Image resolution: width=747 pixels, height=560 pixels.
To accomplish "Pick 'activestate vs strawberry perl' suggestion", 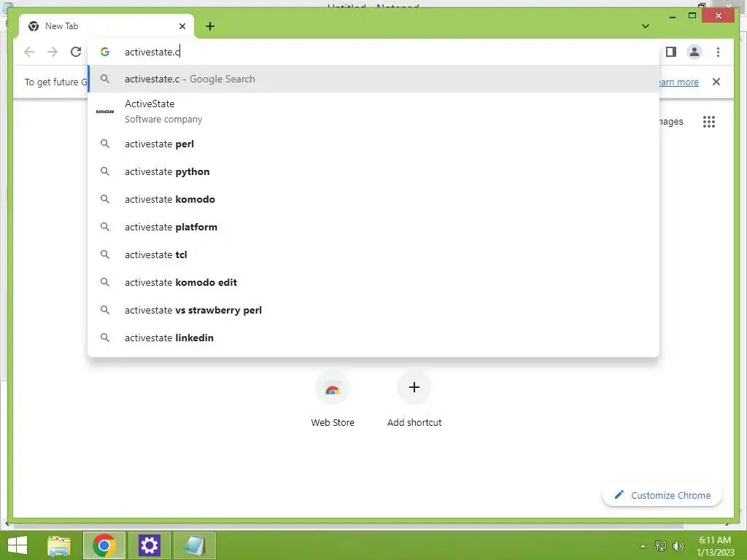I will tap(374, 309).
